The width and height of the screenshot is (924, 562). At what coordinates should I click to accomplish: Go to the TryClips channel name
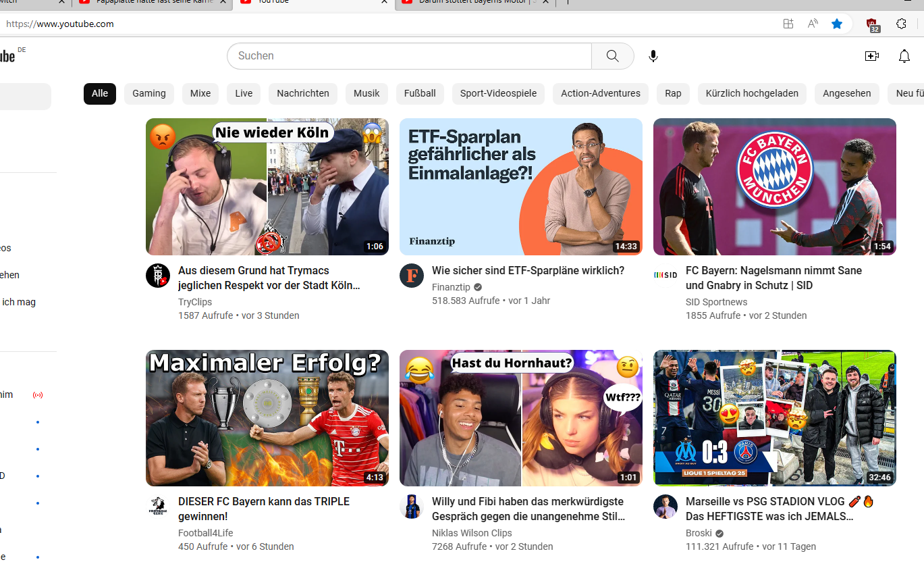click(195, 302)
